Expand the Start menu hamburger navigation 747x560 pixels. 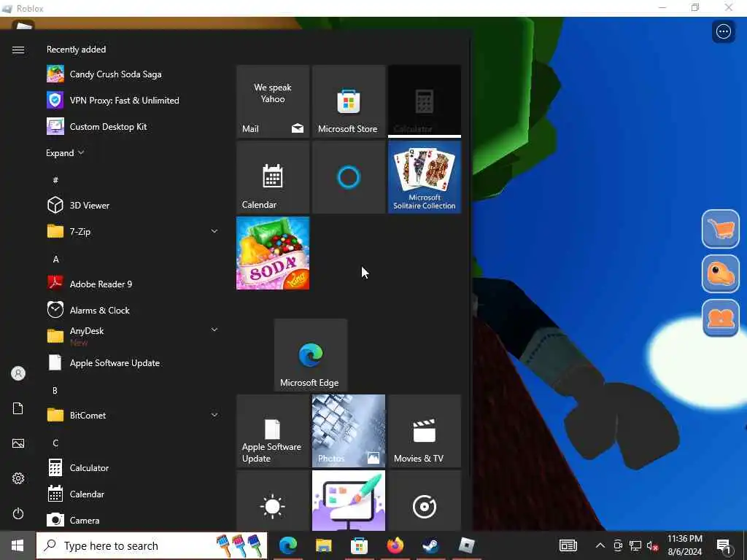[x=18, y=50]
